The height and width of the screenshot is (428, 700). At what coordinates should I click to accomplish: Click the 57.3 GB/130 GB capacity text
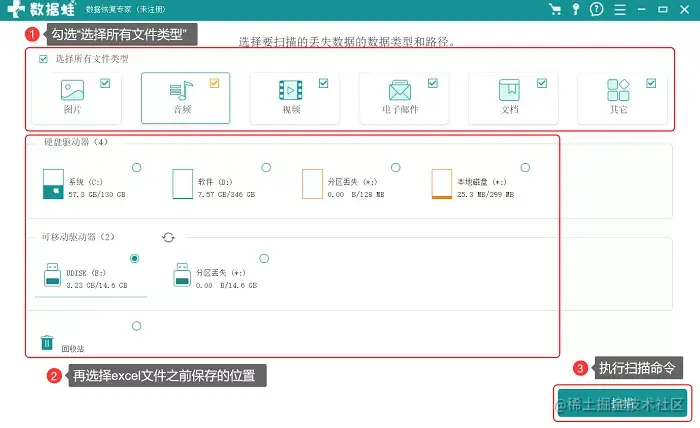coord(97,195)
